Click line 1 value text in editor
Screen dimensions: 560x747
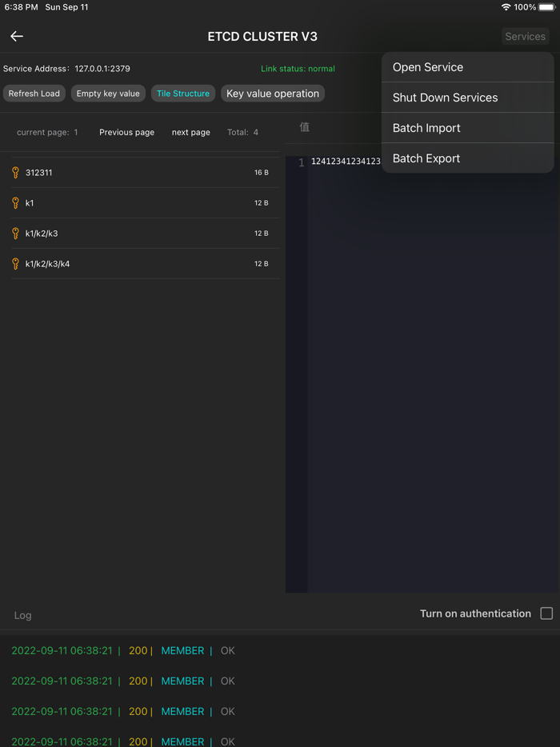(346, 161)
